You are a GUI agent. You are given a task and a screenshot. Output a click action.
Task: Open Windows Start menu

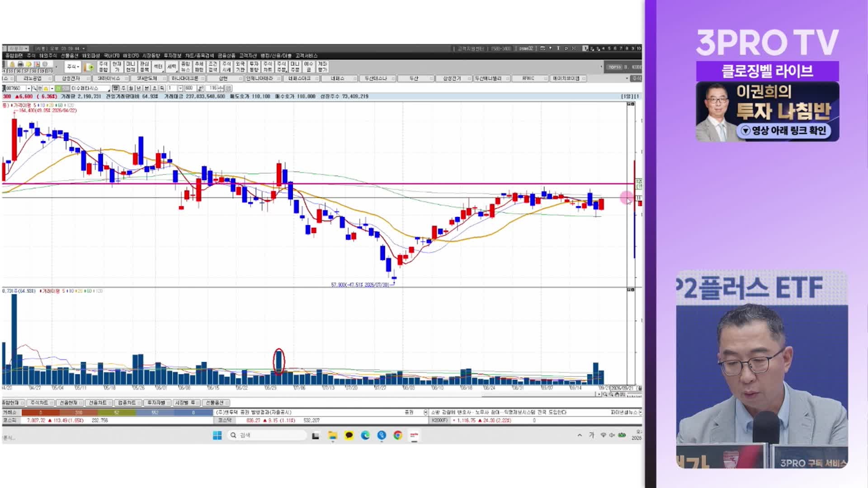click(217, 435)
